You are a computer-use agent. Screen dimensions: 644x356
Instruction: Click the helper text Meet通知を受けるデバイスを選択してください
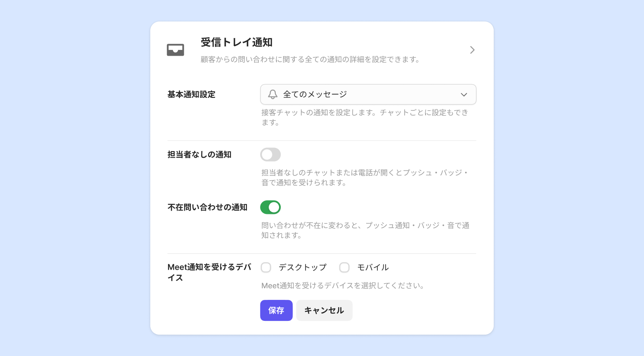[x=343, y=286]
